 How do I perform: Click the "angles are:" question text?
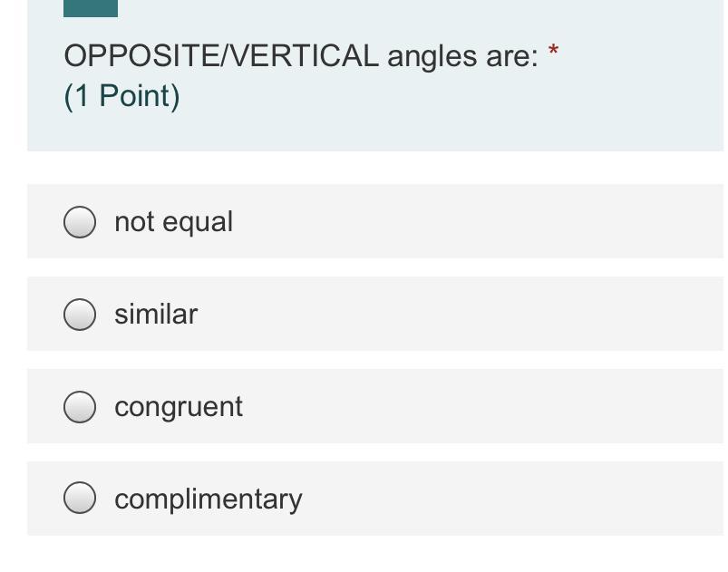[462, 56]
